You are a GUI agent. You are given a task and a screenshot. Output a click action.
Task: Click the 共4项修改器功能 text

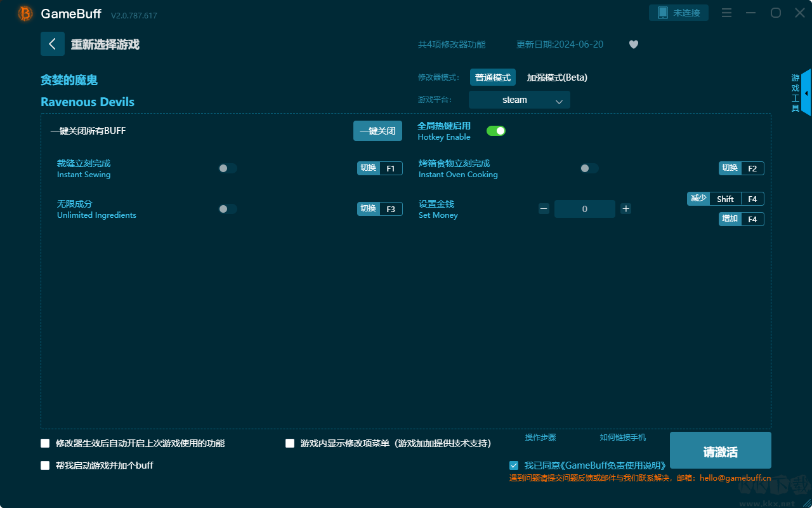coord(452,44)
